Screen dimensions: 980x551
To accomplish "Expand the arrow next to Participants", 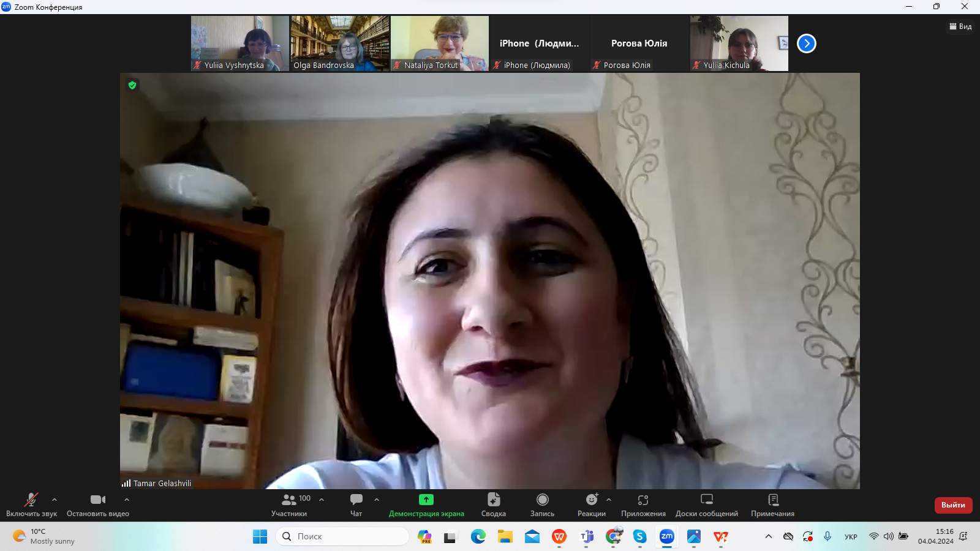I will coord(322,500).
